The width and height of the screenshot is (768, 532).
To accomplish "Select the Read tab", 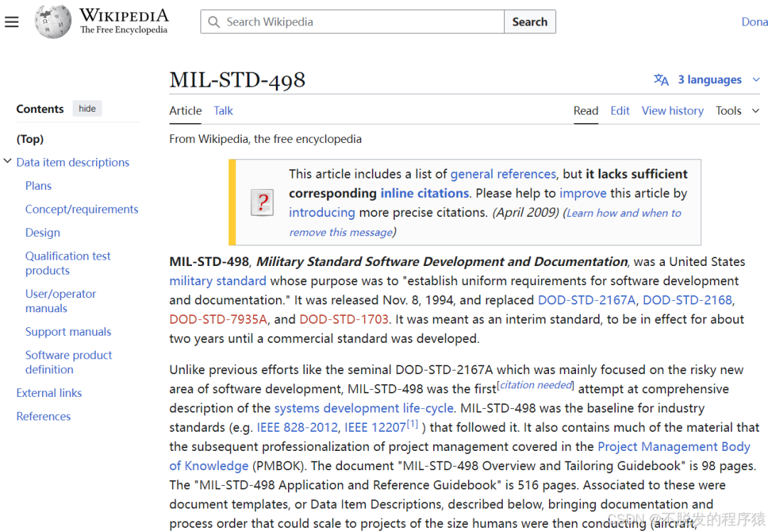I will coord(586,111).
